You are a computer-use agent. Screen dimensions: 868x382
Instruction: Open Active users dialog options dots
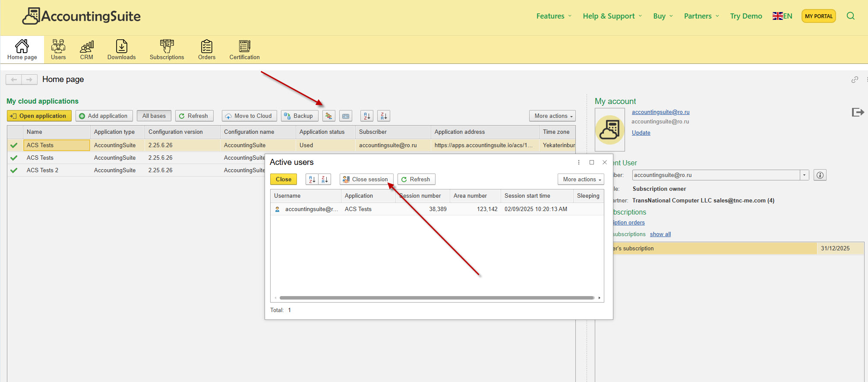click(579, 162)
